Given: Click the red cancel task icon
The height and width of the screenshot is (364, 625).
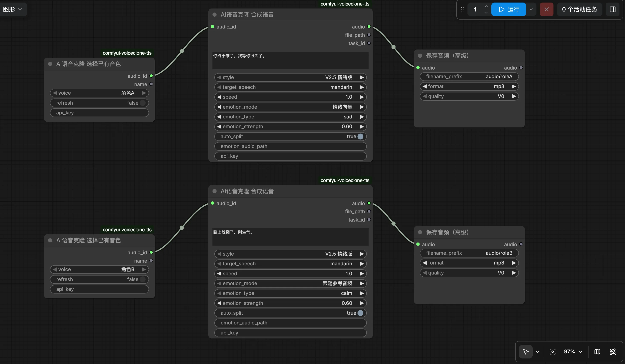Looking at the screenshot, I should click(547, 9).
